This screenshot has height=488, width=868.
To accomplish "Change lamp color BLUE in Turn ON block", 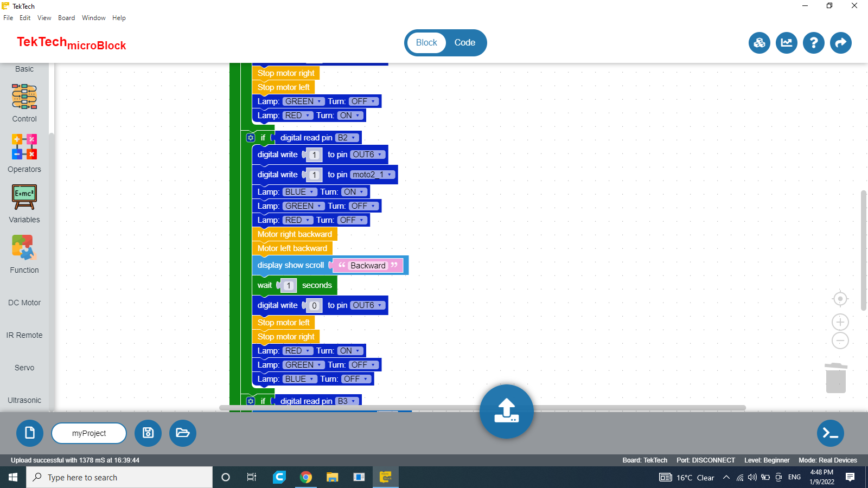I will [x=300, y=192].
